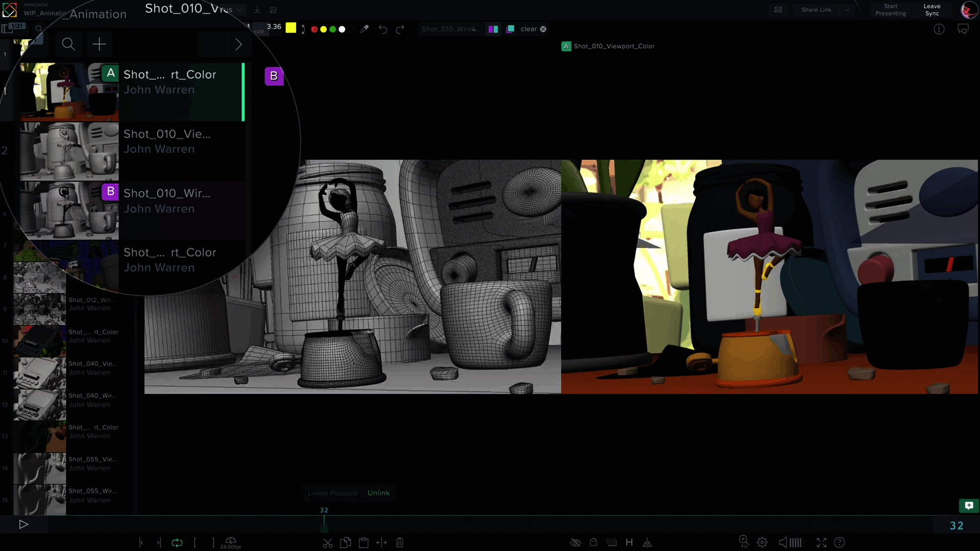Viewport: 980px width, 551px height.
Task: Go to next item with right chevron
Action: [x=238, y=44]
